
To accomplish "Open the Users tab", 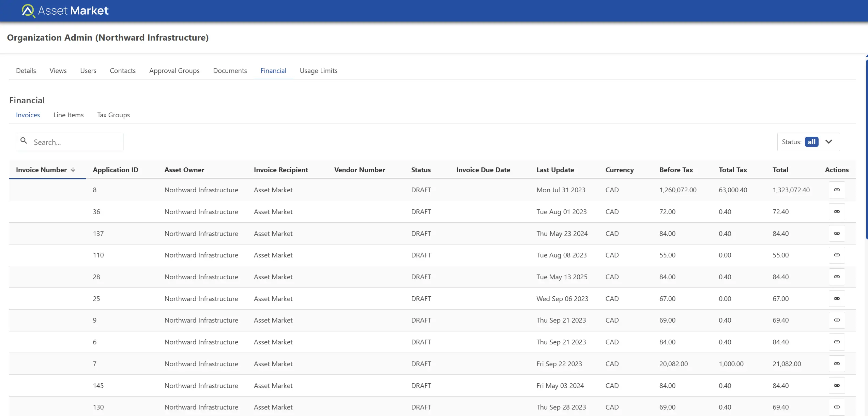I will pyautogui.click(x=88, y=71).
